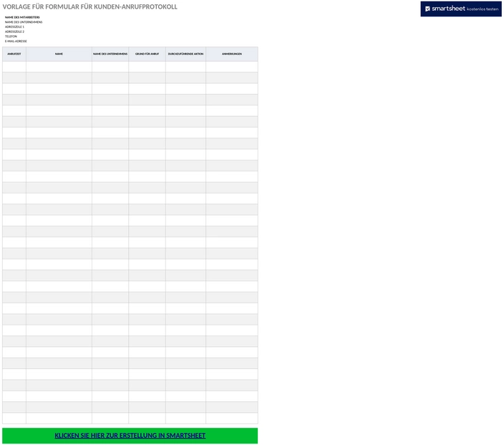The height and width of the screenshot is (445, 504).
Task: Click the 'Durchzuführende Aktion' column header
Action: [186, 54]
